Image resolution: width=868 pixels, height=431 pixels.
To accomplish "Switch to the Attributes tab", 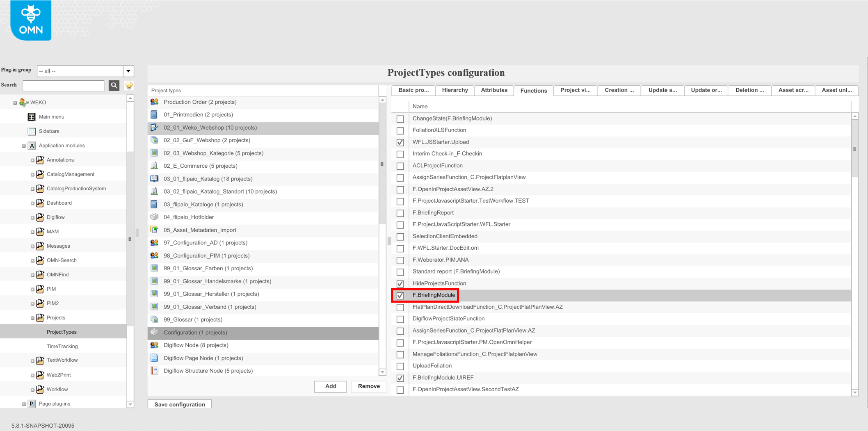I will (x=493, y=90).
